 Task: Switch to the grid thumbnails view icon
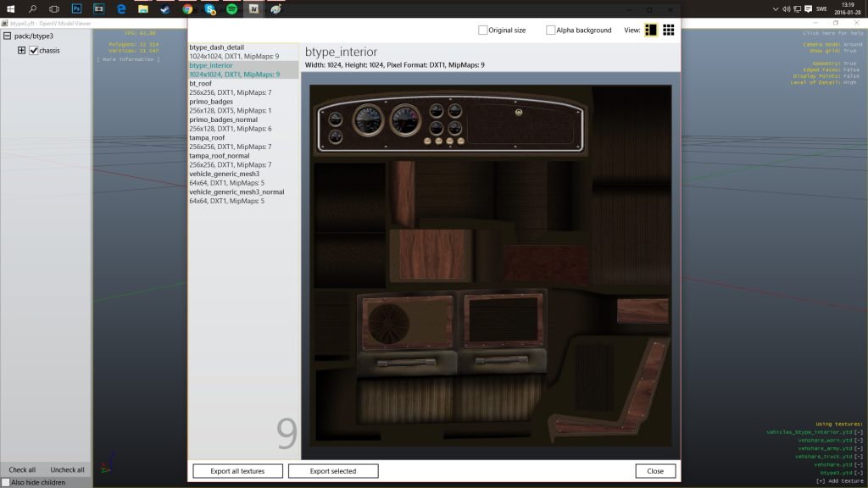pos(668,30)
